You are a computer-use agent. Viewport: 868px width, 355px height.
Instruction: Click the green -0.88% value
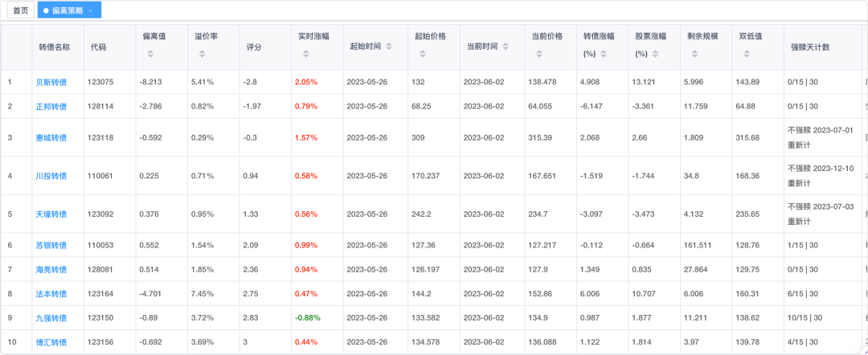[x=307, y=318]
